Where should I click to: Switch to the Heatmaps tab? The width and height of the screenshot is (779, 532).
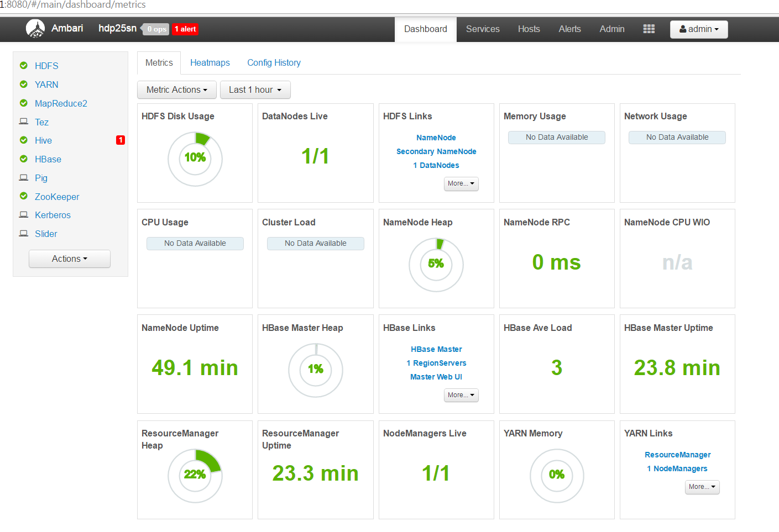pos(210,63)
